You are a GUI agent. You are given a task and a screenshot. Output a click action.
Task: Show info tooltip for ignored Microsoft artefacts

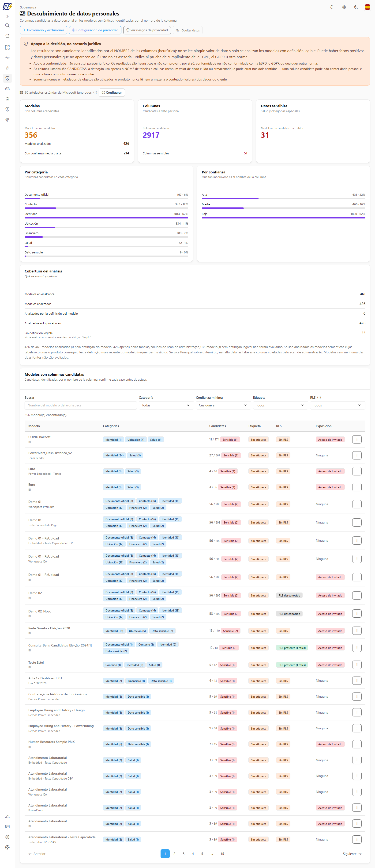click(x=95, y=93)
